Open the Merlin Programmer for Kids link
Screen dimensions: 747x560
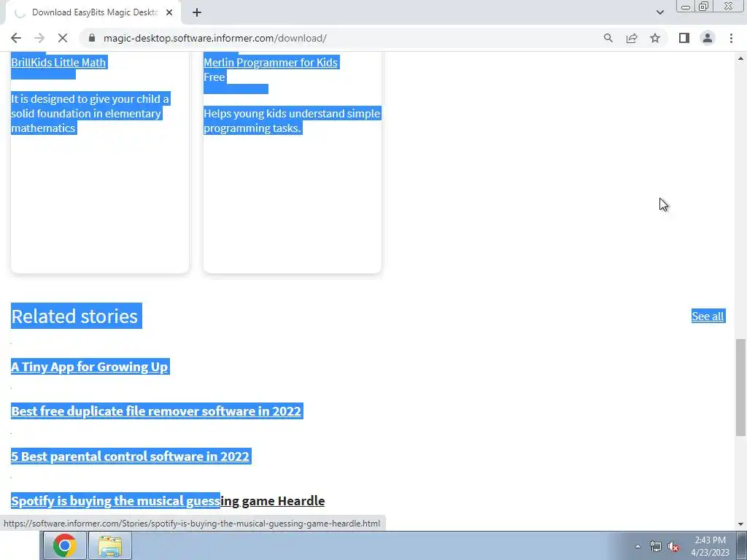click(271, 63)
